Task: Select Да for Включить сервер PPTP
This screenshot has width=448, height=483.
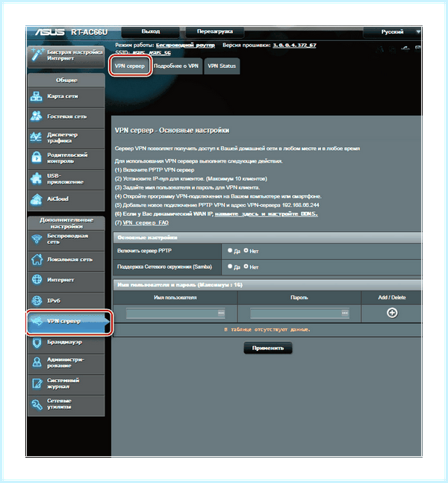Action: coord(230,250)
